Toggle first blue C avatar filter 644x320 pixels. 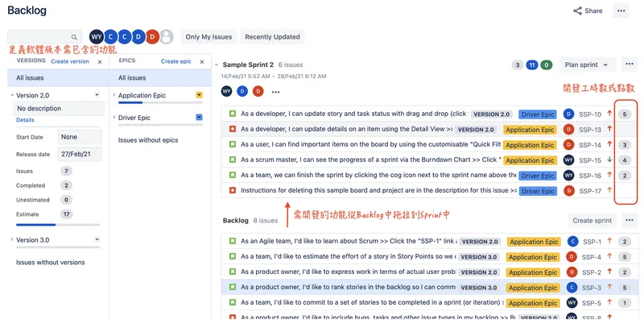[x=110, y=36]
